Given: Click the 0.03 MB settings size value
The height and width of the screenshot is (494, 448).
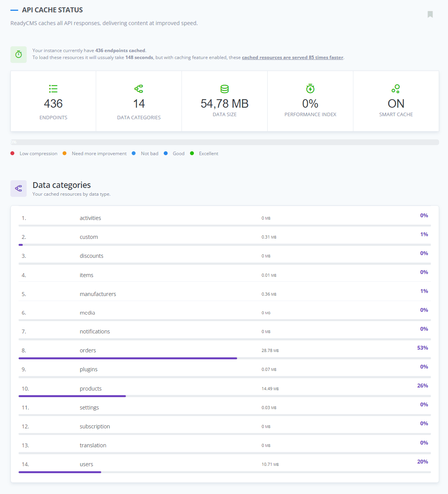Looking at the screenshot, I should pyautogui.click(x=269, y=408).
